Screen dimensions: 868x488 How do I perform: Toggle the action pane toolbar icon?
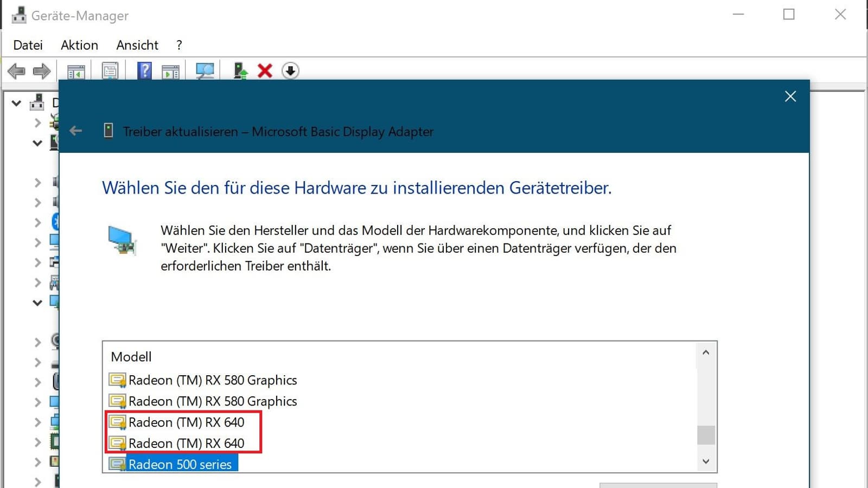click(x=170, y=71)
